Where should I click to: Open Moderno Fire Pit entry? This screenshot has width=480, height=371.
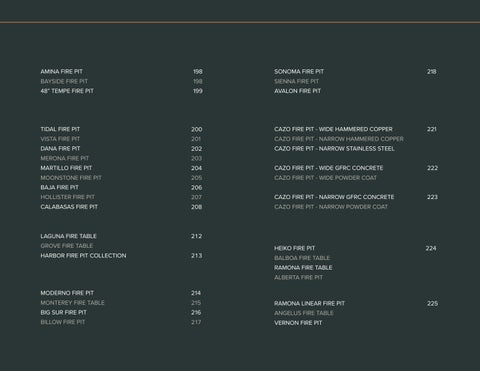[67, 293]
